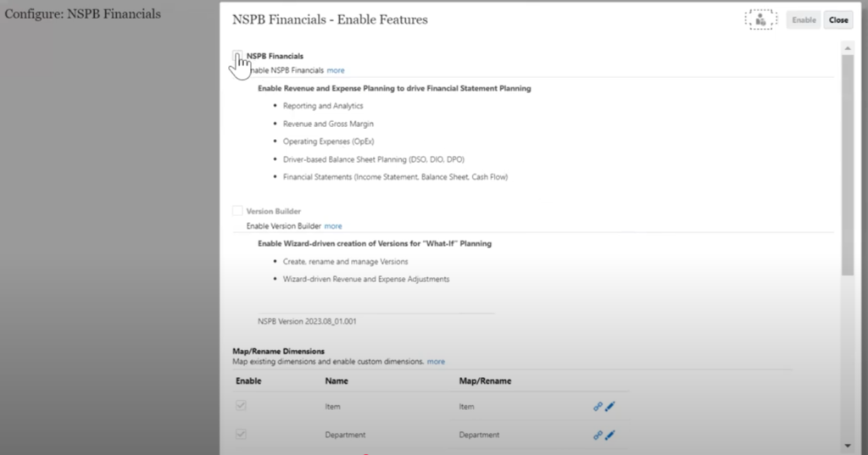Expand 'more' next to Enable Version Builder
The height and width of the screenshot is (455, 868).
tap(333, 226)
